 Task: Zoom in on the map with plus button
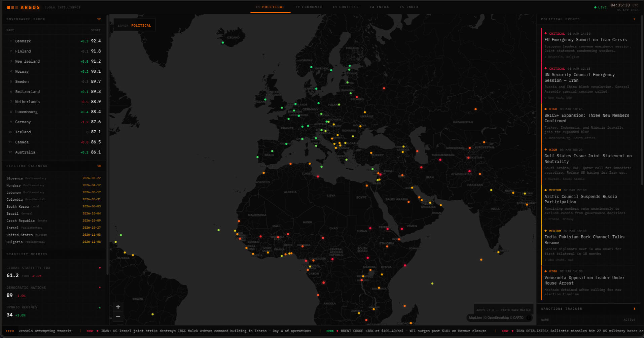pos(118,307)
